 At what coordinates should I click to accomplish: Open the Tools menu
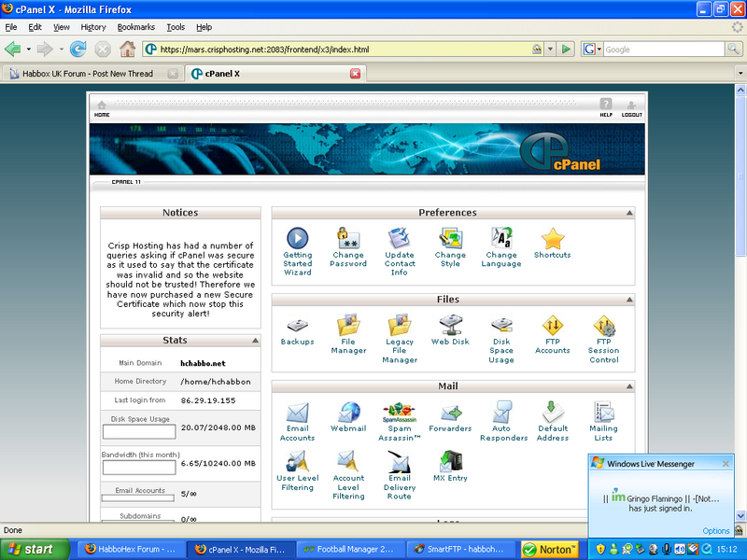[176, 27]
